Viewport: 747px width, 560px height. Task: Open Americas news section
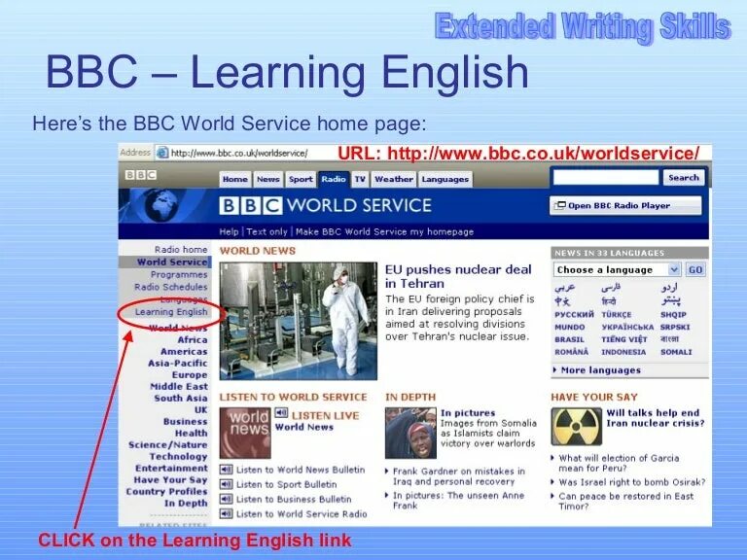pos(184,351)
